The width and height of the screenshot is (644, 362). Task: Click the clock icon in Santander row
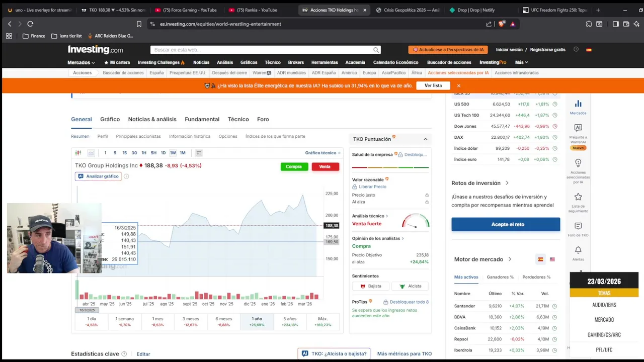554,306
